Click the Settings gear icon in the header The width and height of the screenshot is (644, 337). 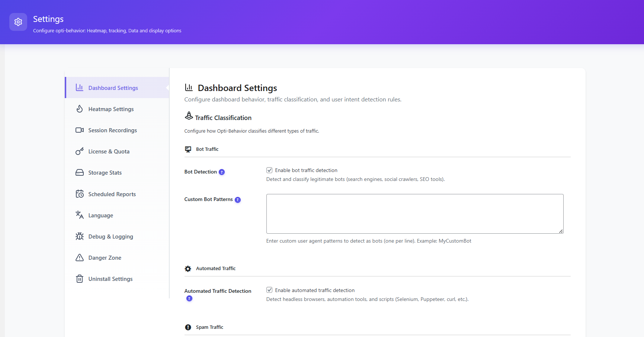tap(18, 22)
